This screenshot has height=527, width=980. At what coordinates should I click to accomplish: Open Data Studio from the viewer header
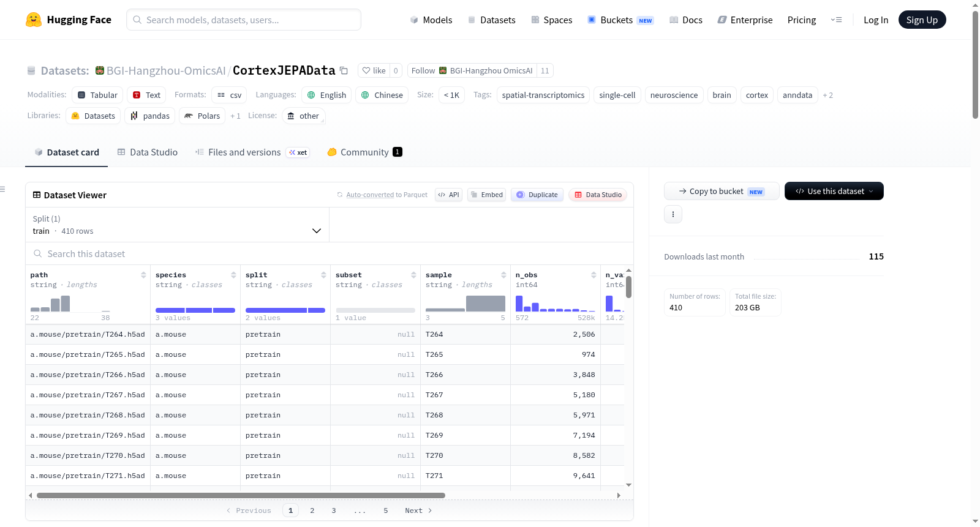point(598,195)
